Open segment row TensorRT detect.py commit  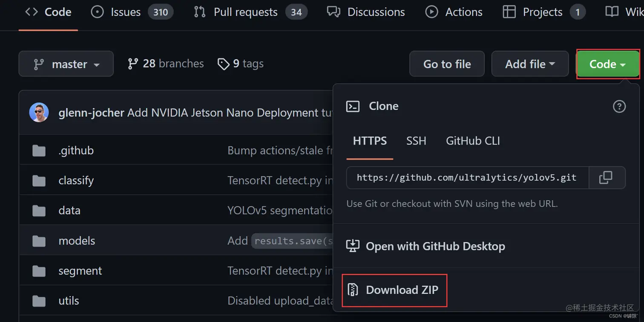pos(280,271)
